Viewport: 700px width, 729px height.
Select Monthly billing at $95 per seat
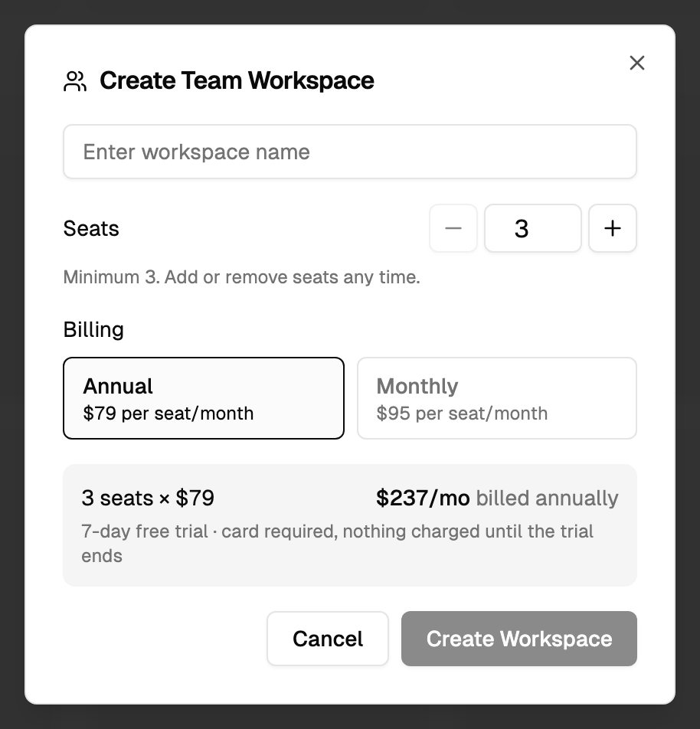pyautogui.click(x=497, y=398)
